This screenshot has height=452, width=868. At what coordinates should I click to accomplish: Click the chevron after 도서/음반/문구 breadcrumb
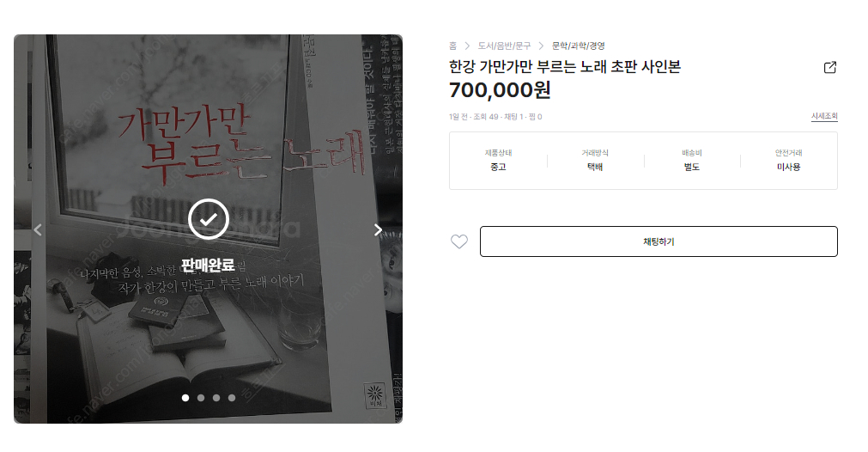click(542, 46)
